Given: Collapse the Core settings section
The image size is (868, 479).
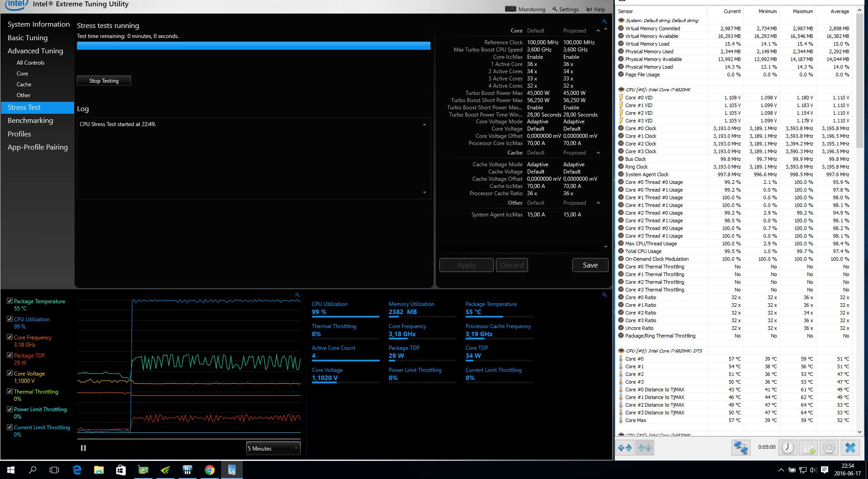Looking at the screenshot, I should [x=598, y=31].
